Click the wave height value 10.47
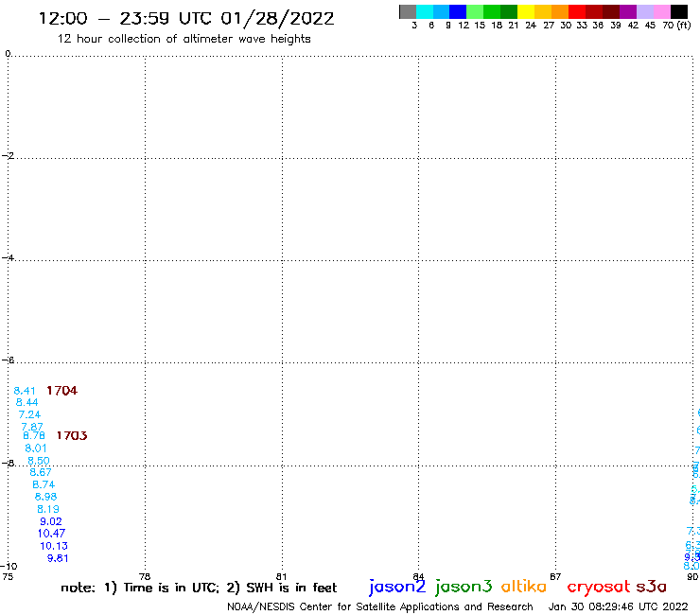 (51, 534)
